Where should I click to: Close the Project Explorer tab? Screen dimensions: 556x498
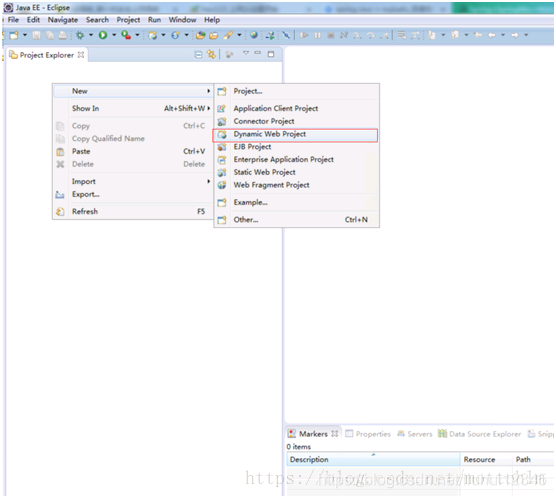(81, 55)
